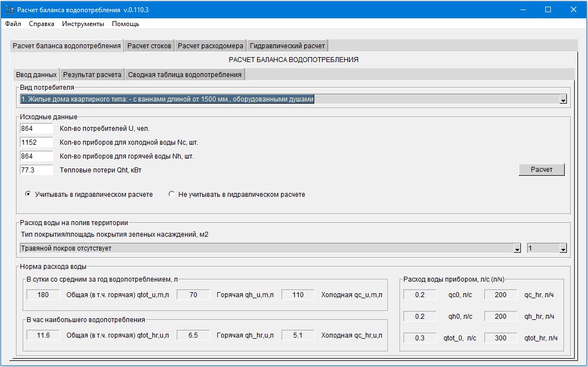Expand the area dropdown arrow showing value 1

[x=563, y=248]
